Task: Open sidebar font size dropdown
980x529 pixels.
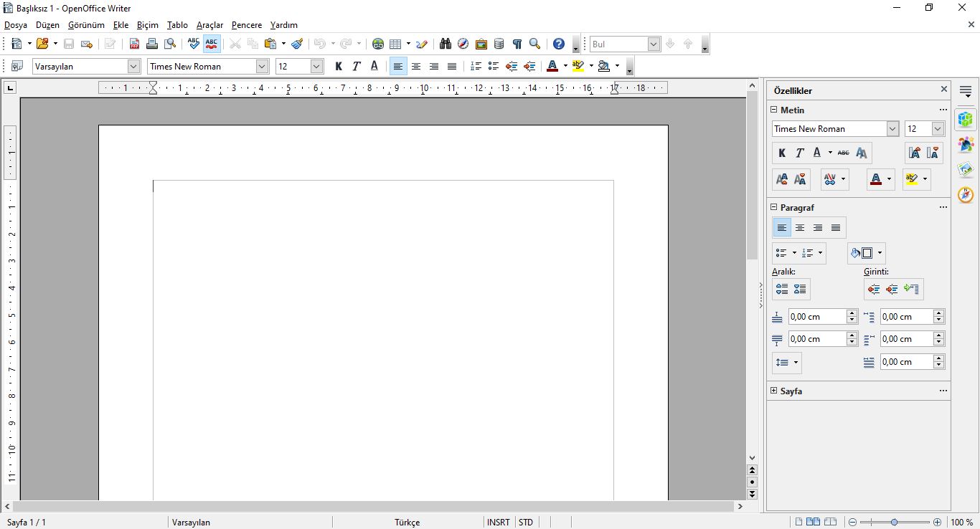Action: (938, 129)
